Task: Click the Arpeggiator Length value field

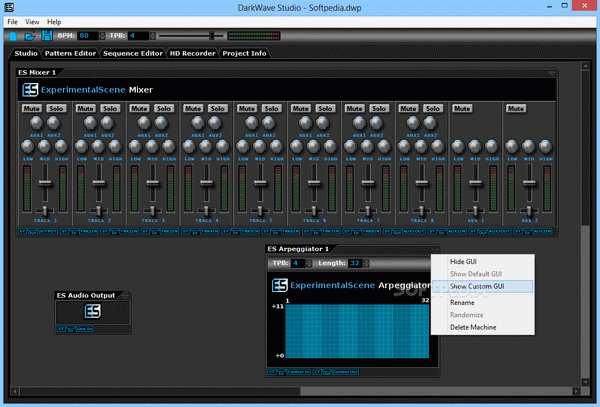Action: 355,263
